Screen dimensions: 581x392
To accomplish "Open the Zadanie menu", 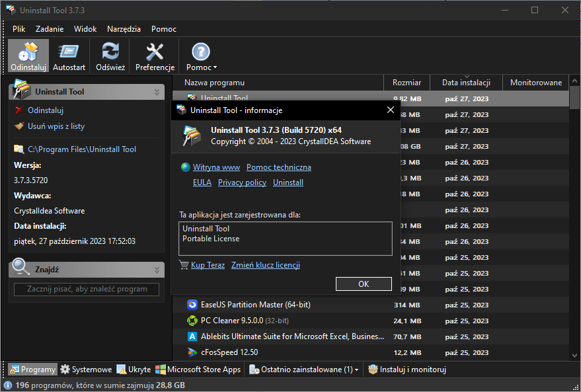I will coord(50,29).
